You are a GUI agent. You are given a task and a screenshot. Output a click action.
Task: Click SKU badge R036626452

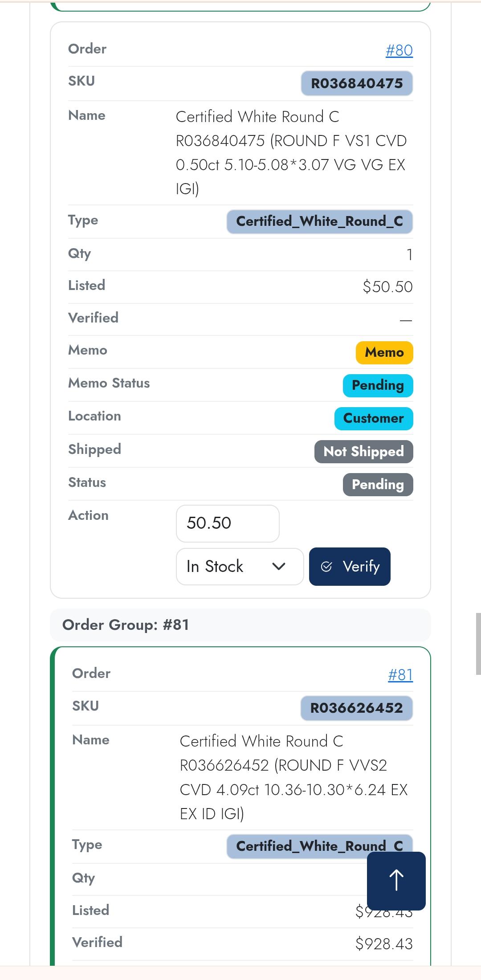coord(356,708)
